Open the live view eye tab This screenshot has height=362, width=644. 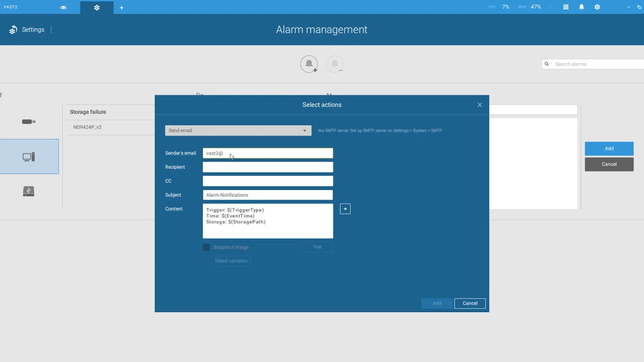pyautogui.click(x=63, y=8)
